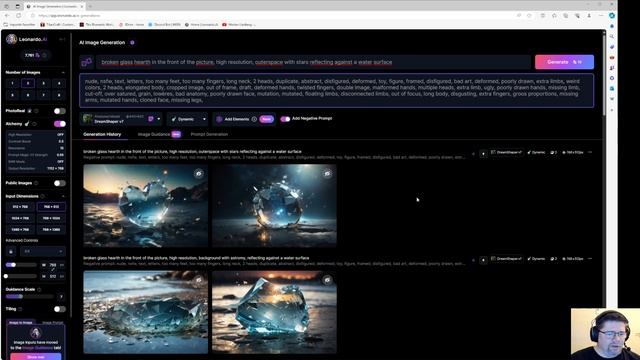Open the Input Dimensions info icon

point(42,196)
